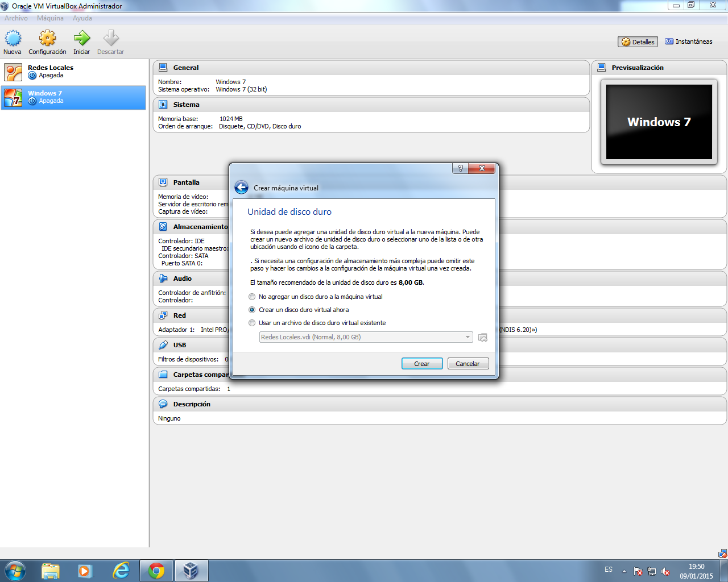Switch to Detalles view
Viewport: 728px width, 582px height.
click(638, 41)
